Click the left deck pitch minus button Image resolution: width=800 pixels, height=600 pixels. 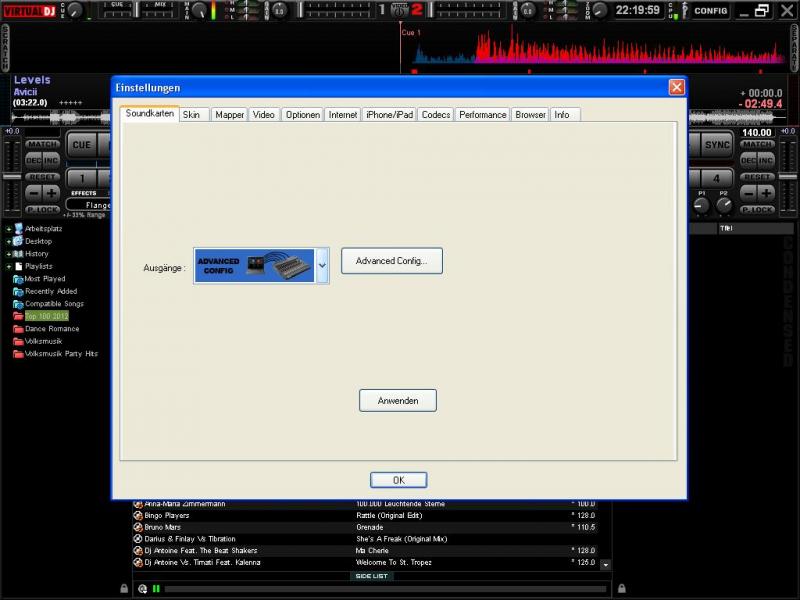pos(34,193)
